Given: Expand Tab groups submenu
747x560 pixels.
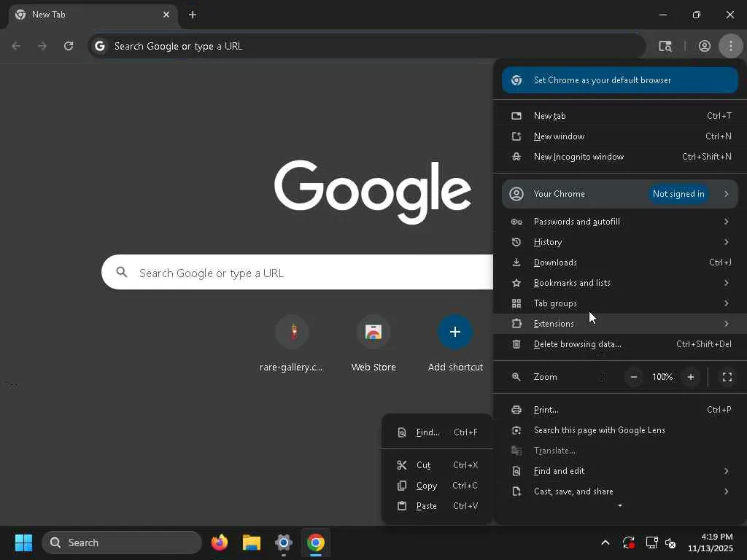Looking at the screenshot, I should tap(620, 303).
